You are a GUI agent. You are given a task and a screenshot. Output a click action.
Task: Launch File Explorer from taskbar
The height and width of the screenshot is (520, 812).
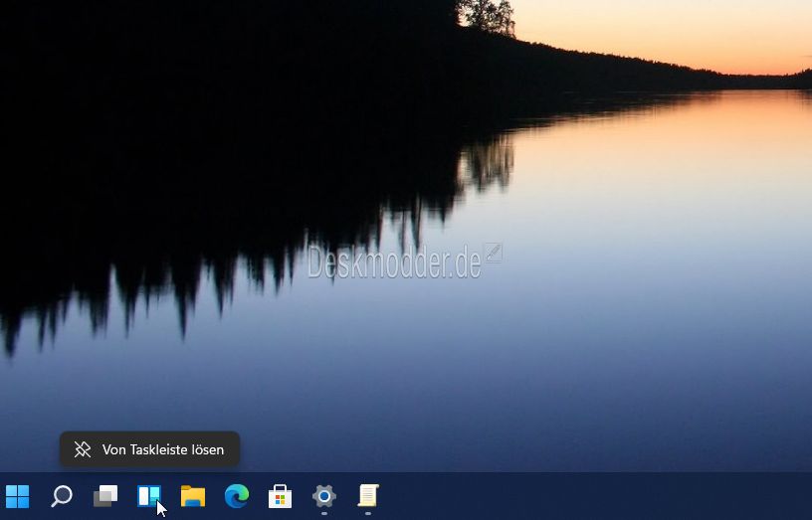(193, 496)
